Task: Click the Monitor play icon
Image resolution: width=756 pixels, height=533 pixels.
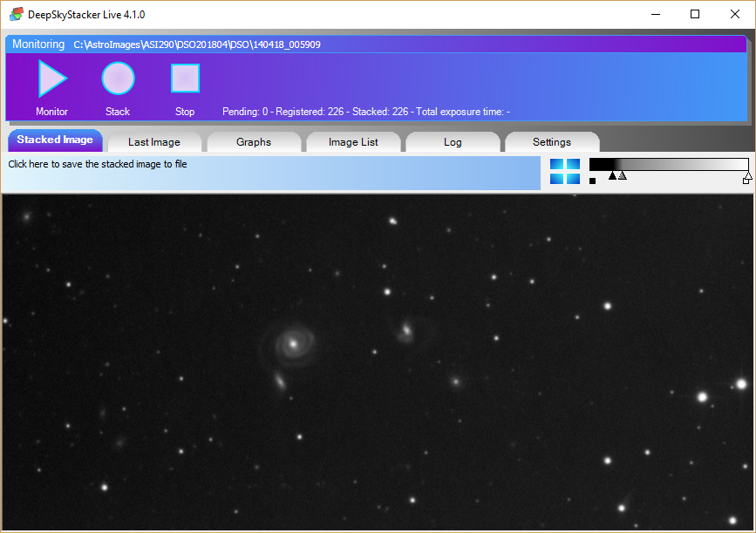Action: click(52, 79)
